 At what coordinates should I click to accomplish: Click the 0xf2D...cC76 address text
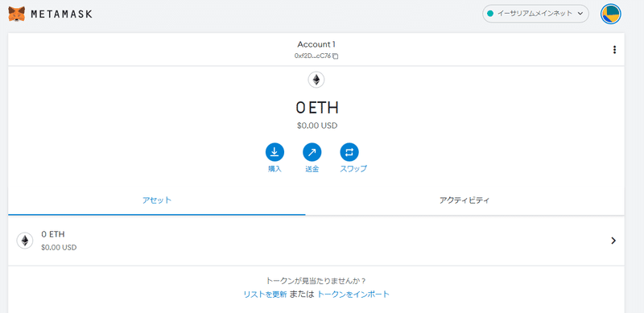313,56
